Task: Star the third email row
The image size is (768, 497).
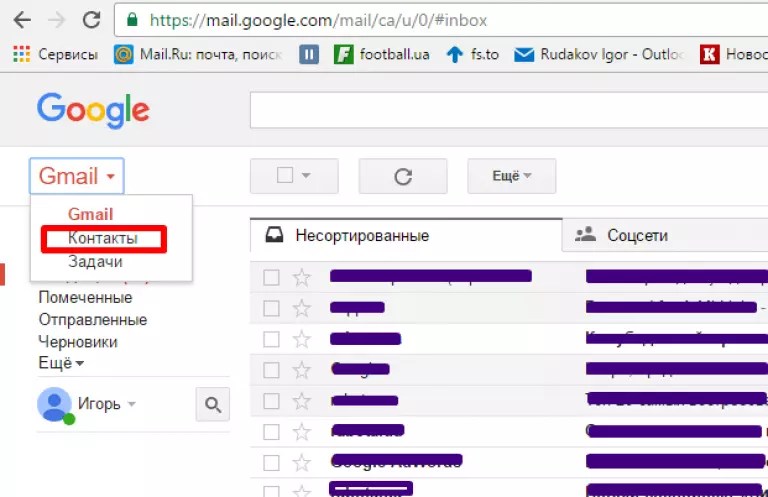Action: (x=302, y=339)
